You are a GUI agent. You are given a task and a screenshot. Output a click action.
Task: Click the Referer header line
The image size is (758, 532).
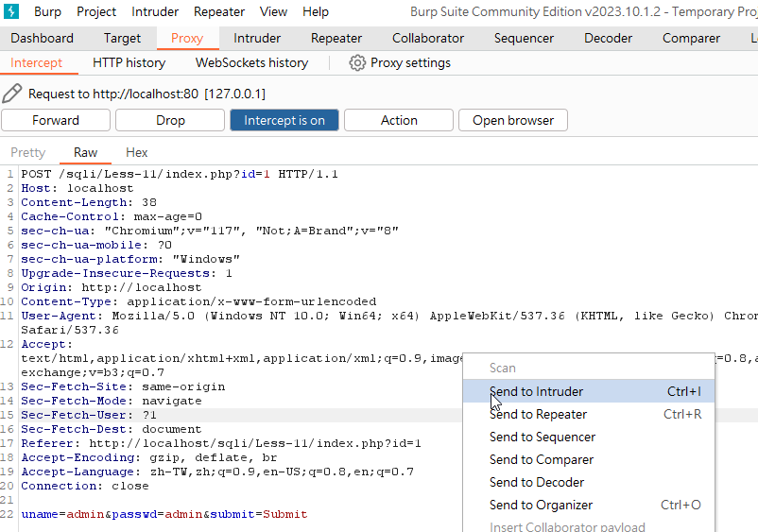click(221, 443)
